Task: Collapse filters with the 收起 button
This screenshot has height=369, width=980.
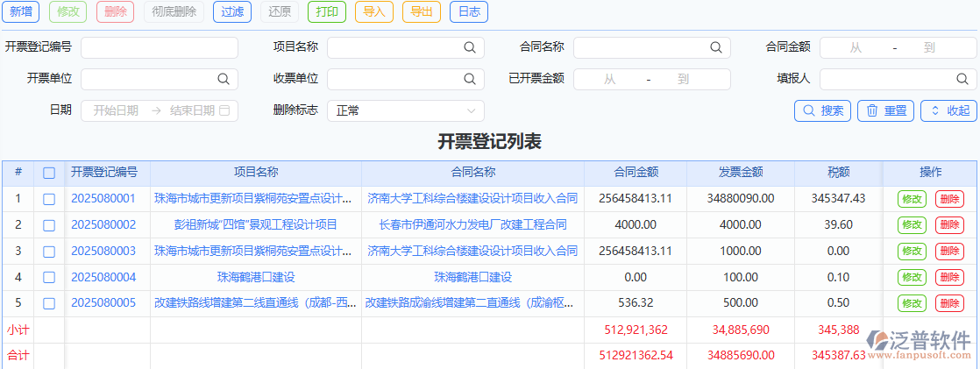Action: 948,110
